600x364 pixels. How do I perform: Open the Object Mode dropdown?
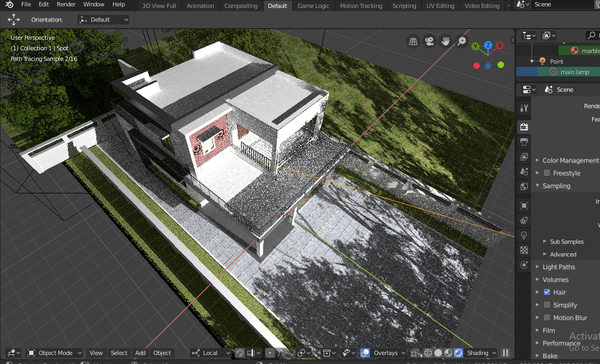[x=54, y=353]
